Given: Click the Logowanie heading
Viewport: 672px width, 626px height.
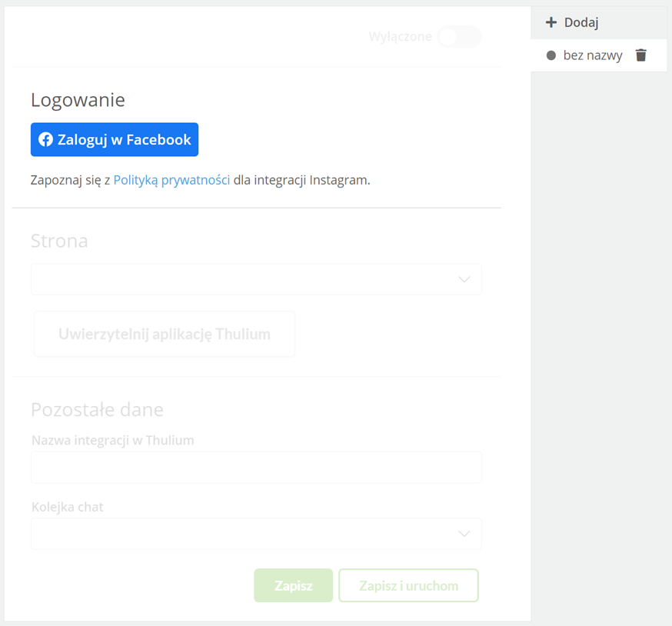Looking at the screenshot, I should click(78, 100).
